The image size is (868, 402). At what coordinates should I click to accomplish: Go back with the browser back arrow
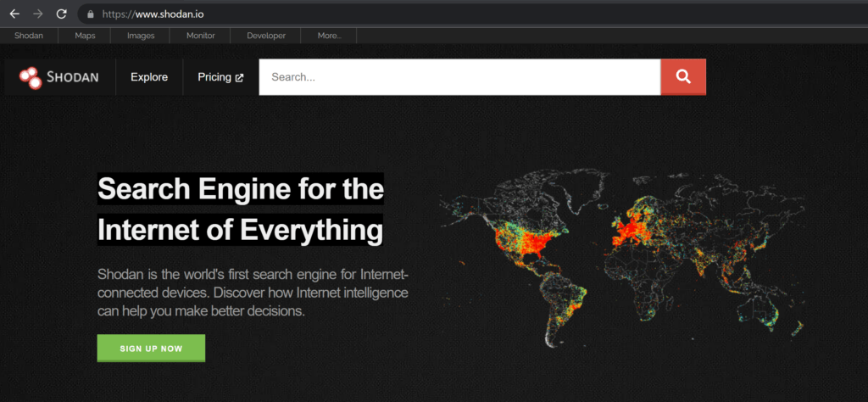pos(14,14)
